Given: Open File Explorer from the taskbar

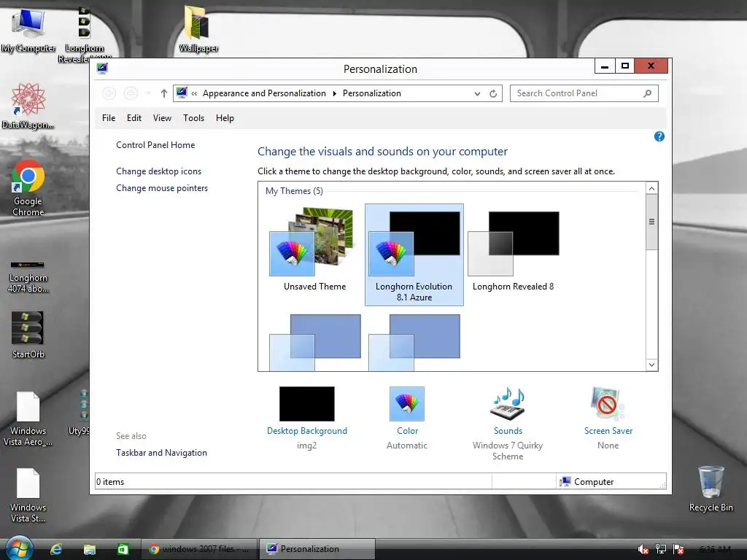Looking at the screenshot, I should tap(90, 549).
